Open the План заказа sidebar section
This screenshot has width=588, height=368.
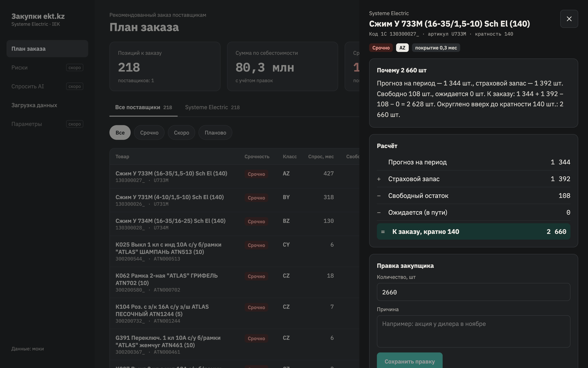click(47, 49)
